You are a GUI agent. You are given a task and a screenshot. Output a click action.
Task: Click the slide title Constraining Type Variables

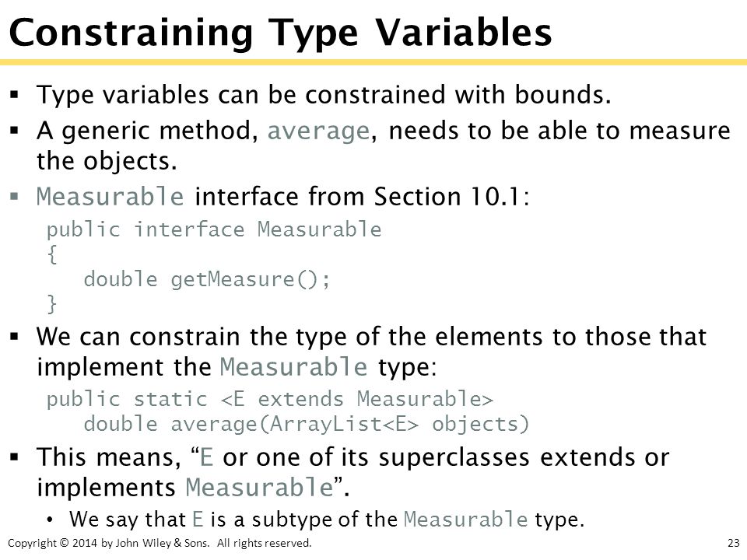pyautogui.click(x=280, y=33)
